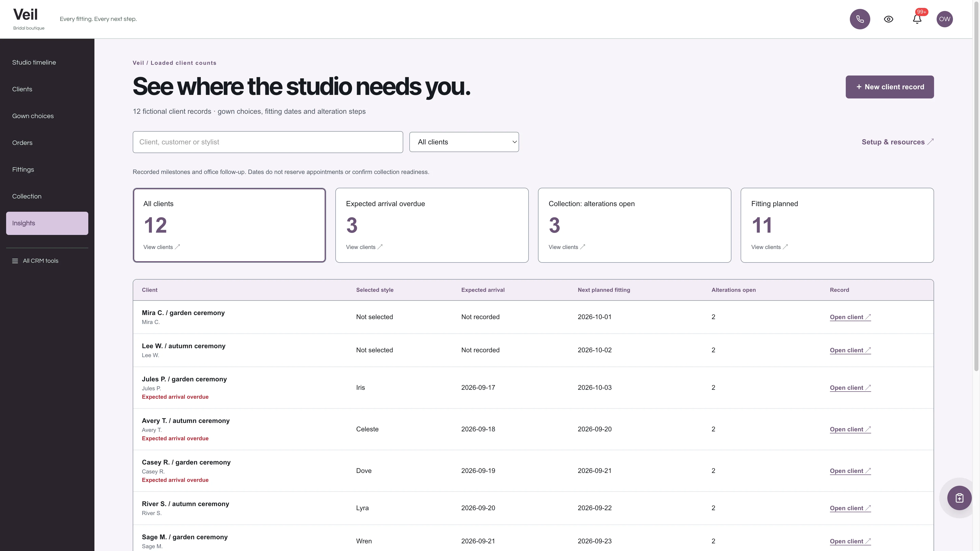Go to Studio timeline in the sidebar

pyautogui.click(x=47, y=62)
